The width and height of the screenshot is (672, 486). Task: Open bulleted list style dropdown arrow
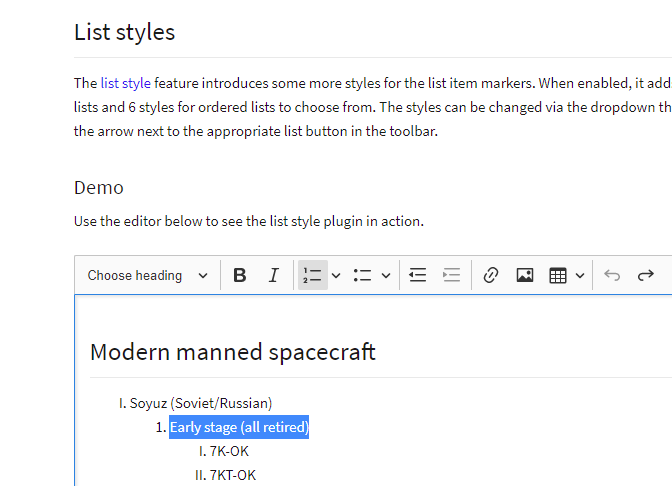386,276
